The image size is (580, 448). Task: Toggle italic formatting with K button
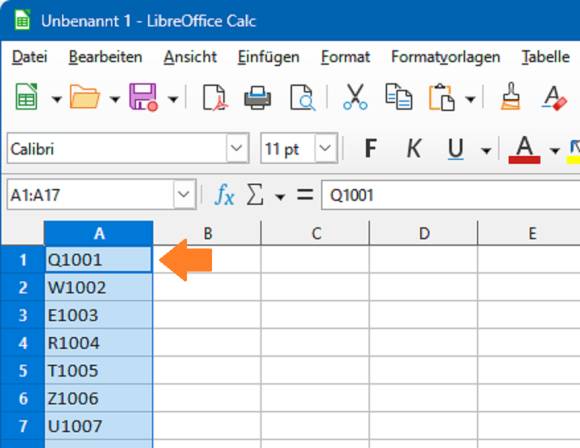[414, 149]
